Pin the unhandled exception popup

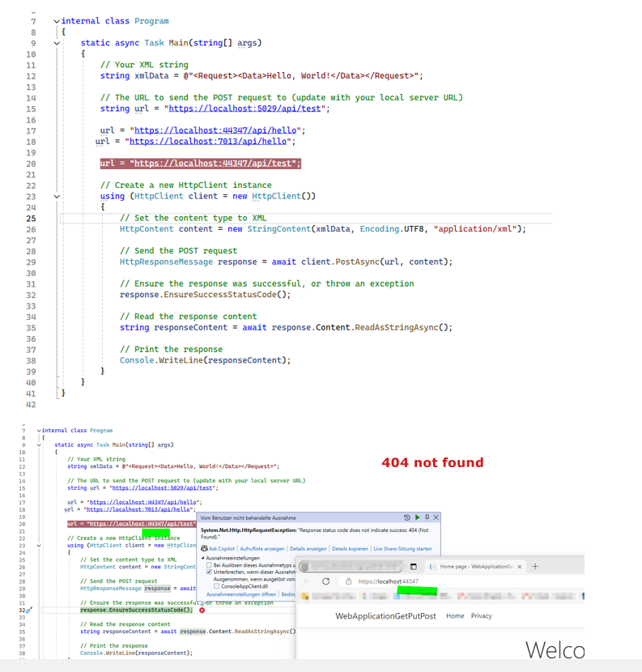[x=427, y=517]
